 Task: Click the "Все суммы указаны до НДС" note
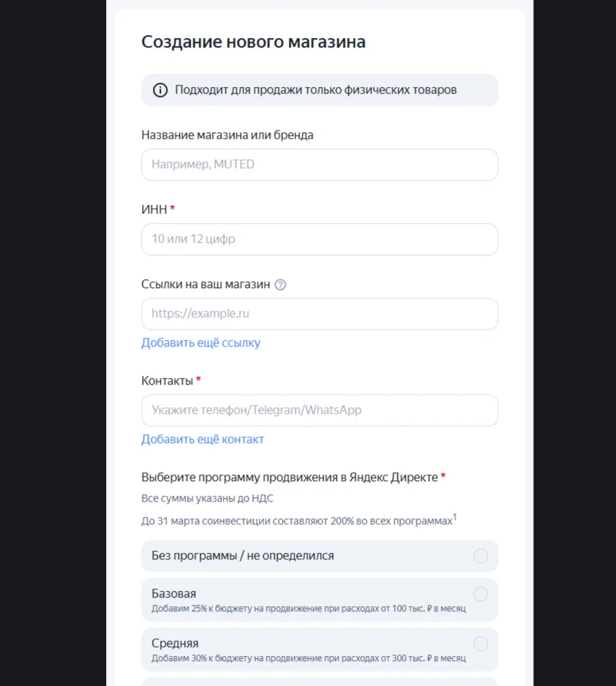(x=207, y=498)
